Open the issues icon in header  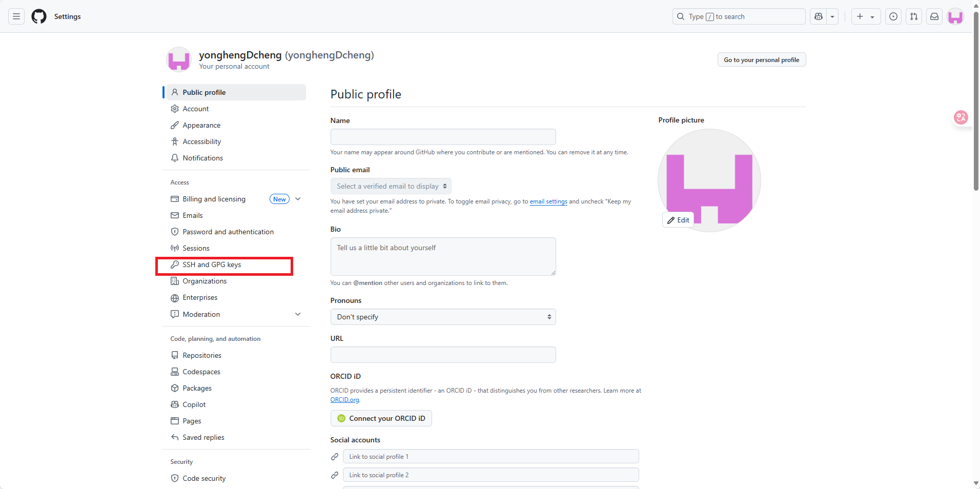click(x=893, y=16)
